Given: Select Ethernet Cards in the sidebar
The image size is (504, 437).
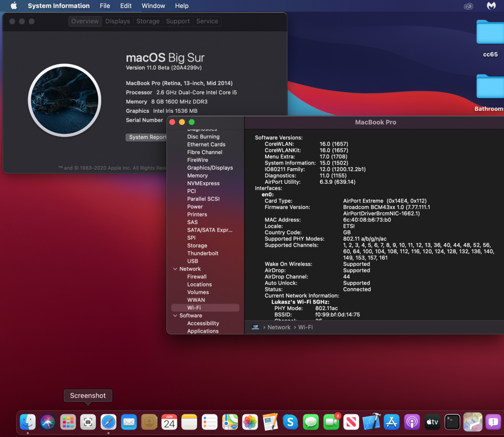Looking at the screenshot, I should pyautogui.click(x=206, y=144).
